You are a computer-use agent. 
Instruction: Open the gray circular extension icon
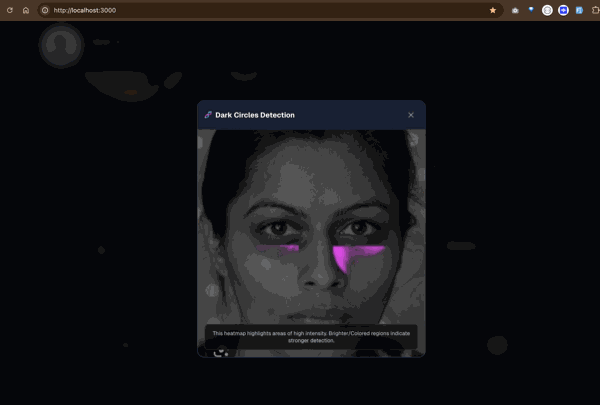pyautogui.click(x=547, y=10)
